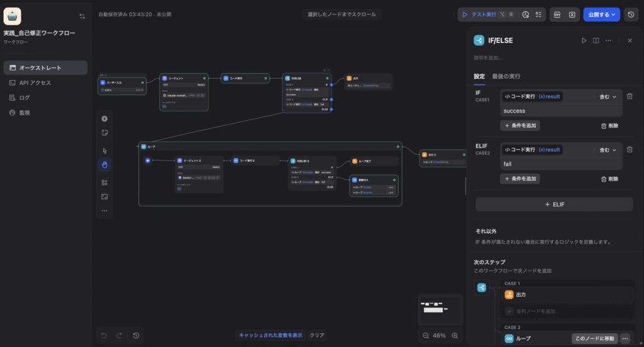Screen dimensions: 644x347
Task: Select the エージェント 2 node in the loop
Action: pos(199,174)
